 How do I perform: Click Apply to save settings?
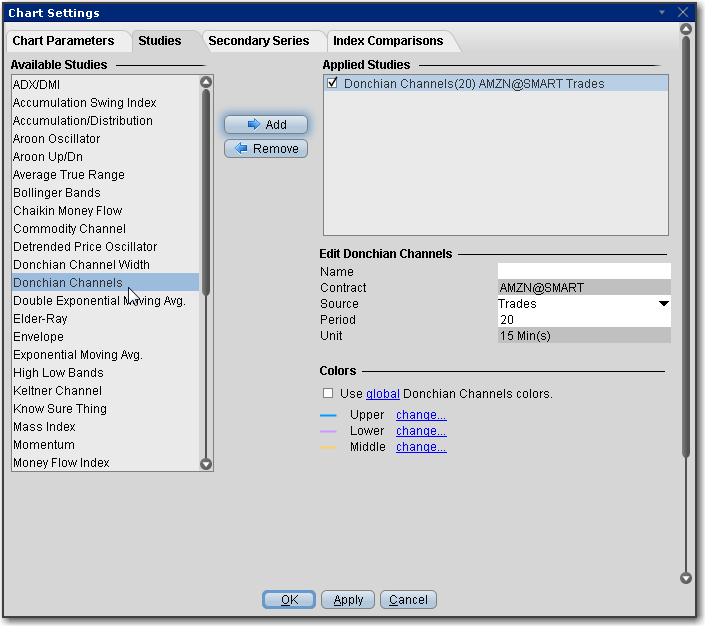[x=348, y=600]
